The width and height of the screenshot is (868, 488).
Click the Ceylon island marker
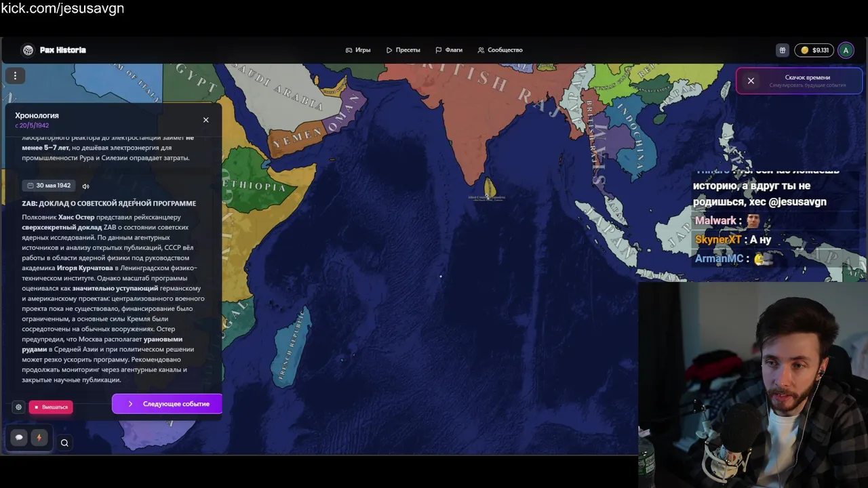490,187
